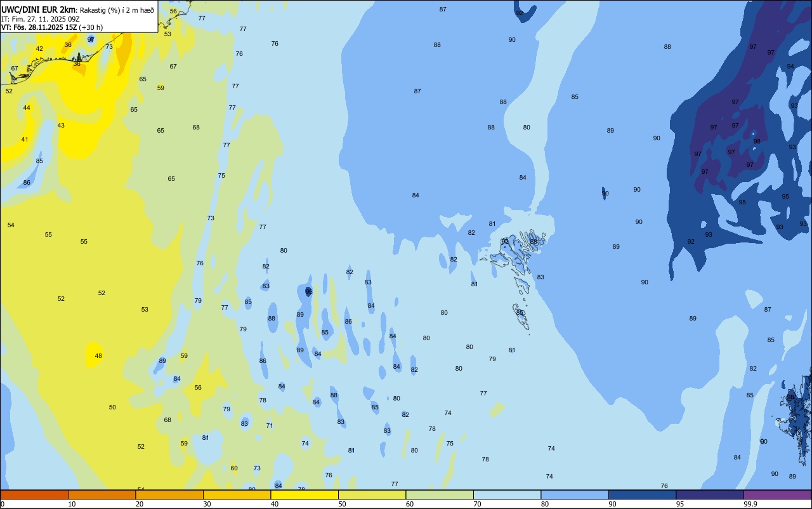Click the dark orange 0–10 legend color segment
This screenshot has height=509, width=812.
[34, 494]
